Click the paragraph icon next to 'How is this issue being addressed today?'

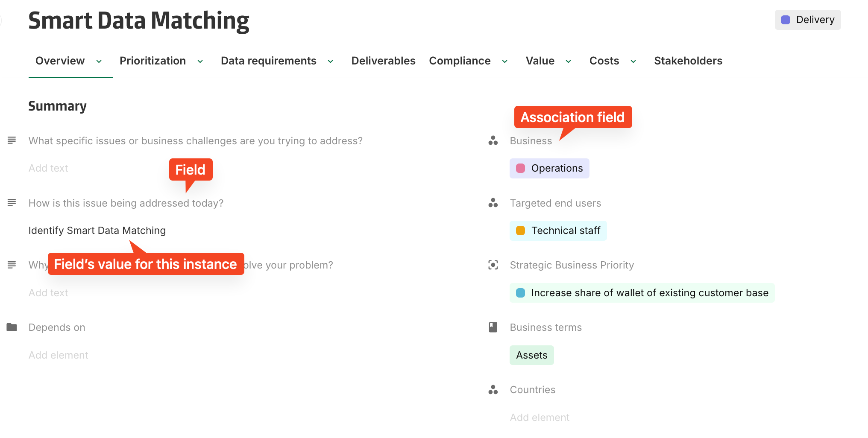[x=12, y=203]
